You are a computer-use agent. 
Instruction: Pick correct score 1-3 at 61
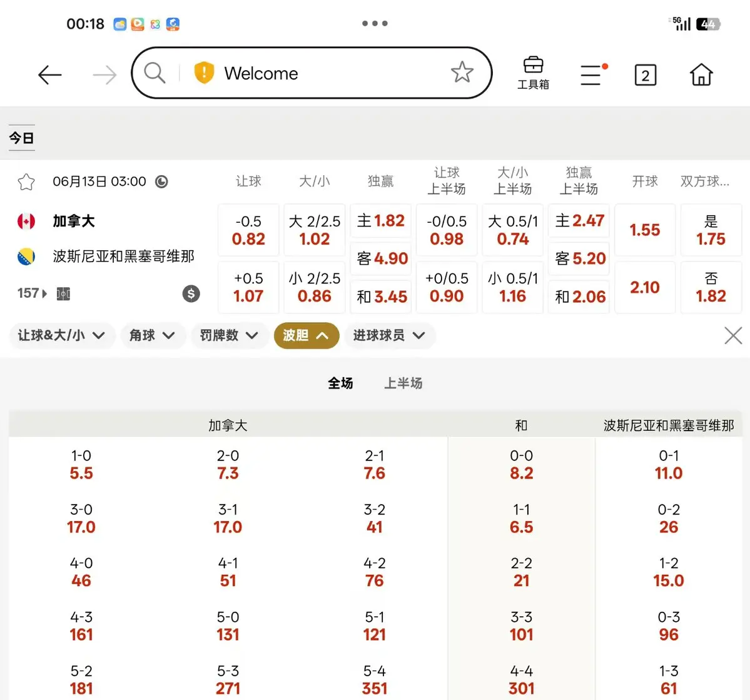(x=669, y=679)
